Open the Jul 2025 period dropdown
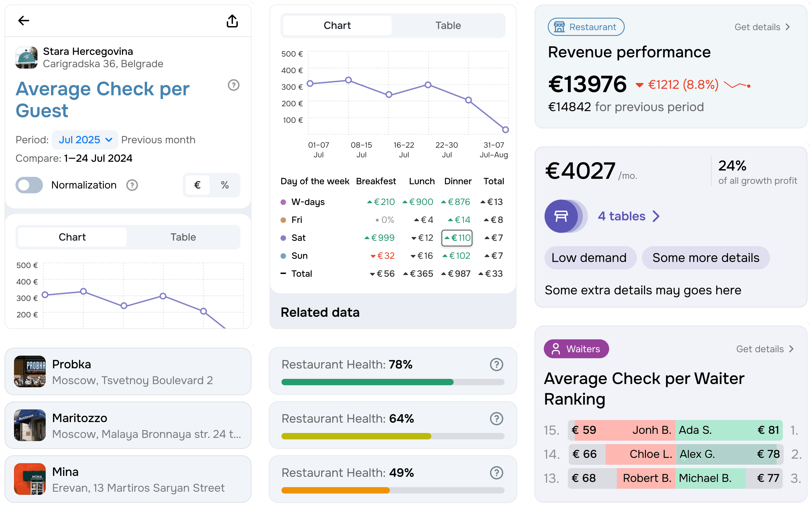The height and width of the screenshot is (507, 812). click(x=85, y=140)
